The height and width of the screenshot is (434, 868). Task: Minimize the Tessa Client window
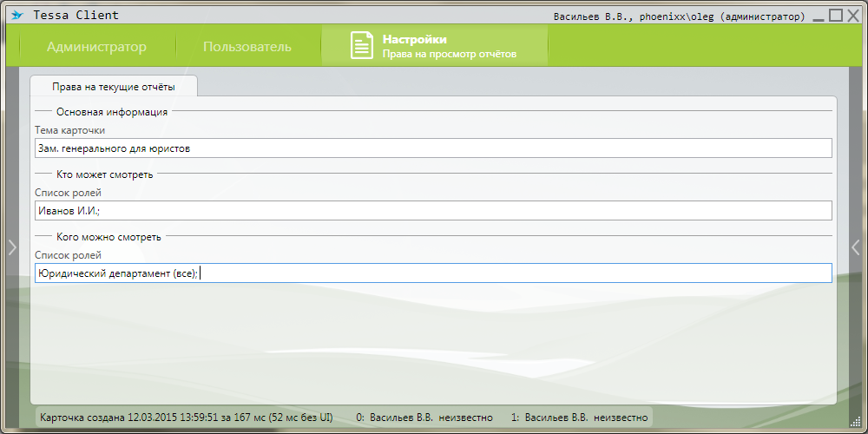(818, 16)
